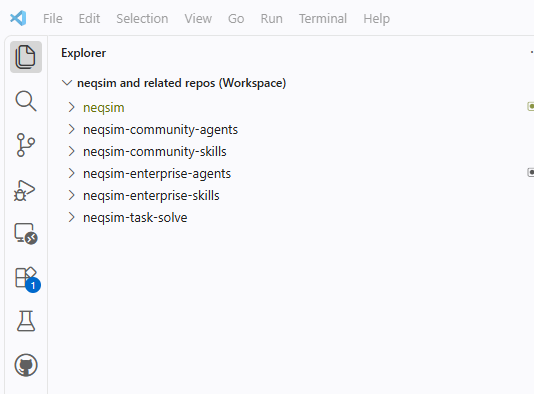The width and height of the screenshot is (534, 394).
Task: Open the Source Control view icon
Action: pyautogui.click(x=26, y=145)
